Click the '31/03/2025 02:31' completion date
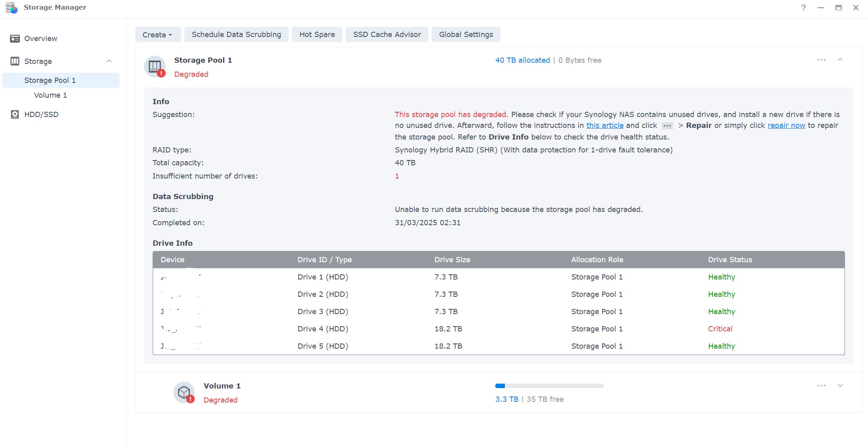The width and height of the screenshot is (868, 446). [x=428, y=223]
